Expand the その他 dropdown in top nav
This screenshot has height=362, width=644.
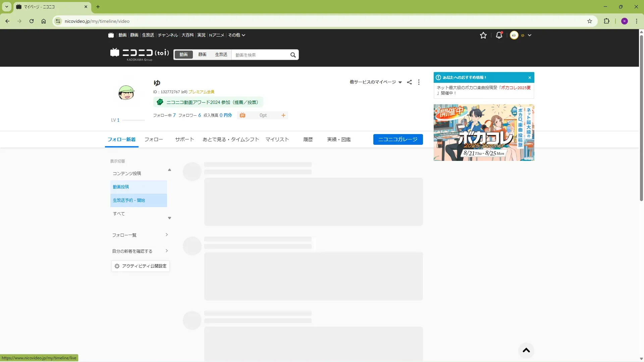click(236, 35)
